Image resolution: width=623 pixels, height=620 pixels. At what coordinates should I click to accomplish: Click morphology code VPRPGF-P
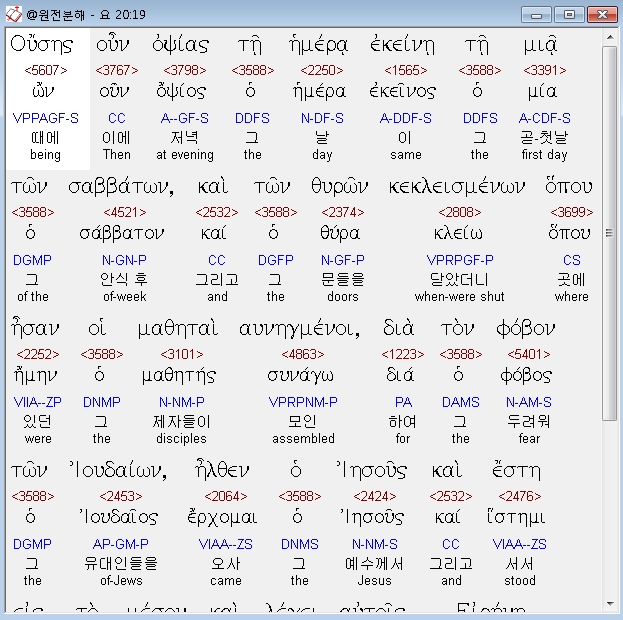click(460, 260)
